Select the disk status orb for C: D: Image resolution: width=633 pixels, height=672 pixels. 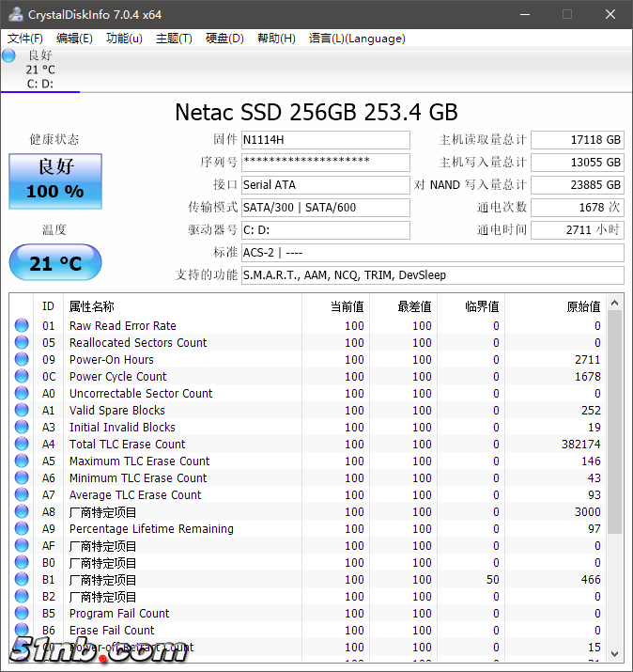pos(9,55)
